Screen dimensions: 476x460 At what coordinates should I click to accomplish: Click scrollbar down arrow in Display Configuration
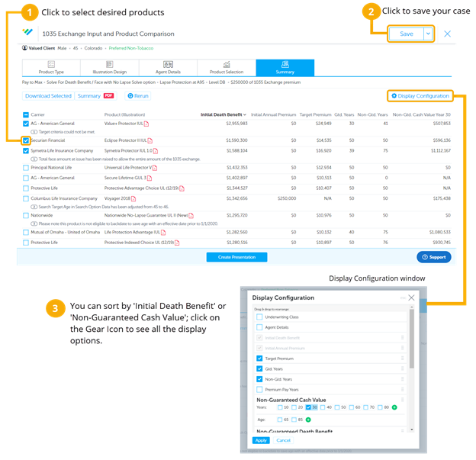coord(412,429)
